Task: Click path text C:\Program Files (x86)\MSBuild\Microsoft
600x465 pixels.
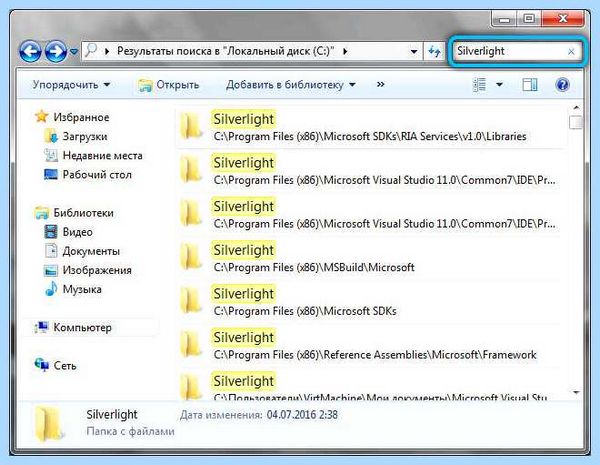Action: click(314, 267)
